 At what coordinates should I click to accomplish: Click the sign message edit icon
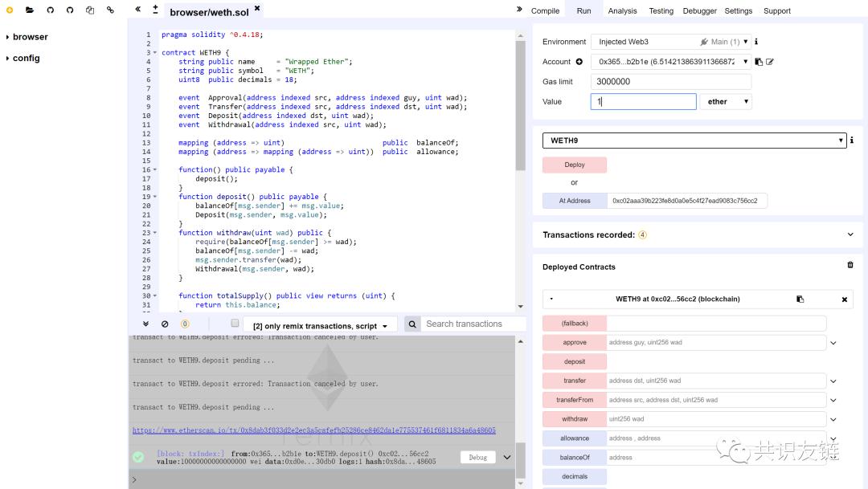pos(769,61)
